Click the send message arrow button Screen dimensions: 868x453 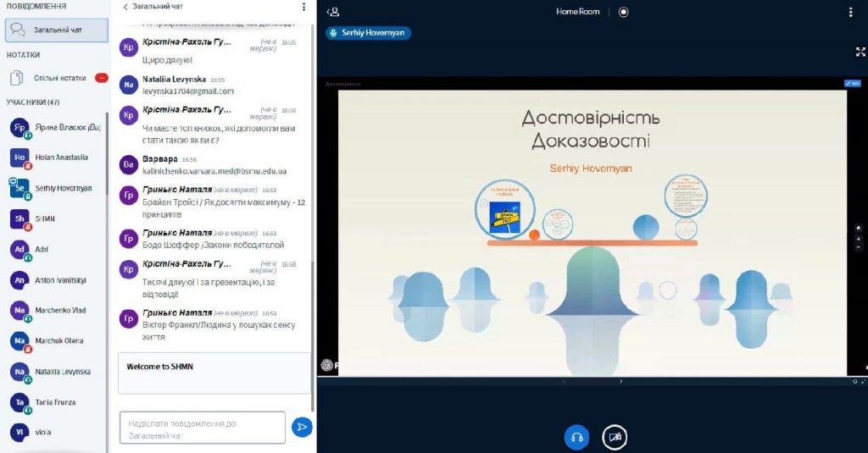301,428
